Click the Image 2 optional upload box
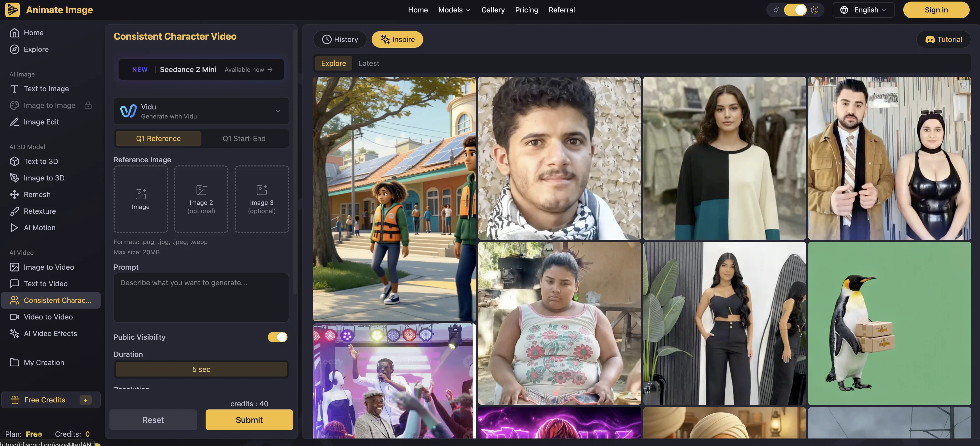The image size is (980, 446). point(201,199)
